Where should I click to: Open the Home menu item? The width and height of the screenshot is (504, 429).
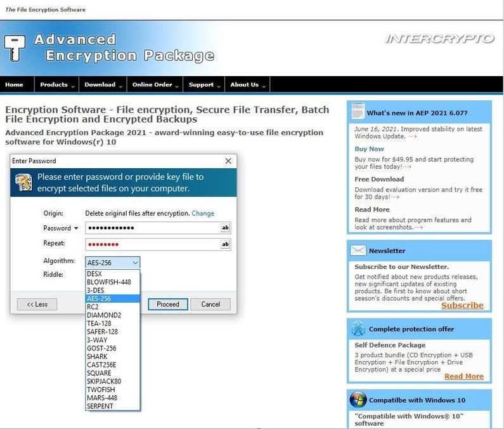tap(14, 84)
